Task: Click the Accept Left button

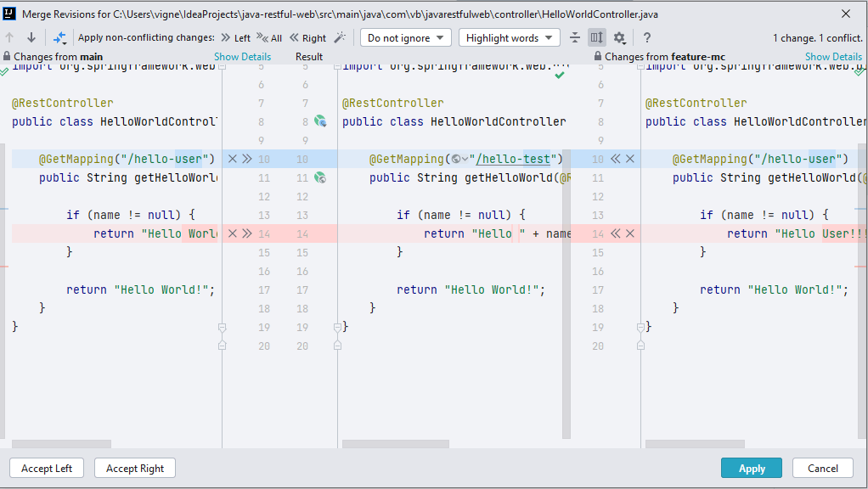Action: click(x=46, y=468)
